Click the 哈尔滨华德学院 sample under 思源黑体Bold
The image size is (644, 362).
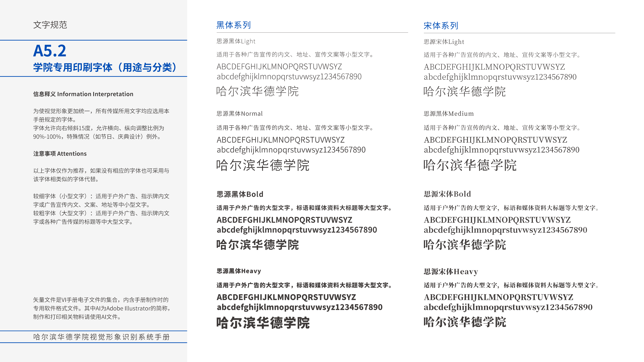tap(258, 245)
